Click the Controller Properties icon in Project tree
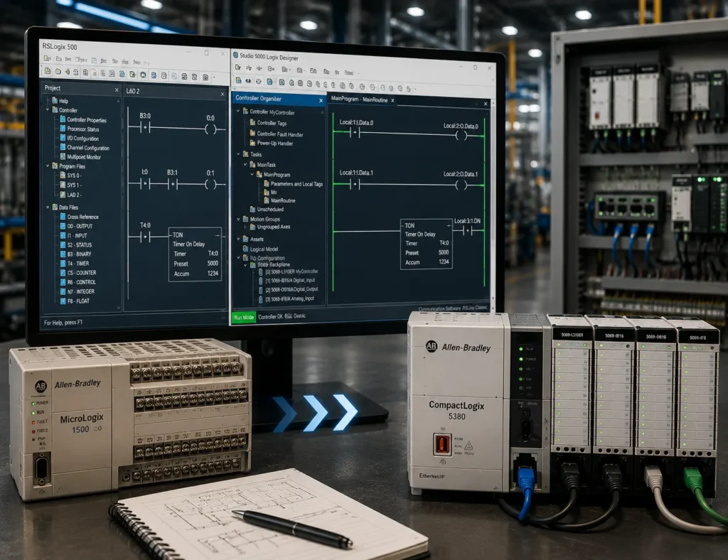This screenshot has height=560, width=728. (63, 119)
